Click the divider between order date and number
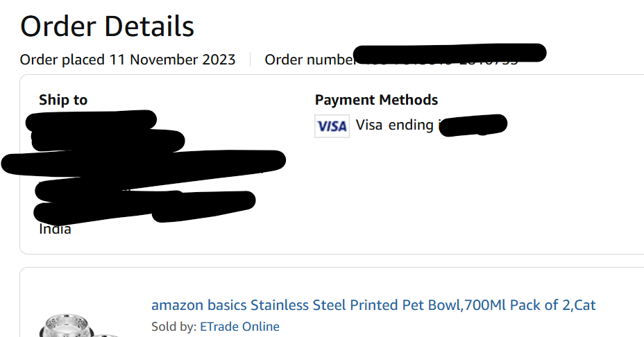 250,60
